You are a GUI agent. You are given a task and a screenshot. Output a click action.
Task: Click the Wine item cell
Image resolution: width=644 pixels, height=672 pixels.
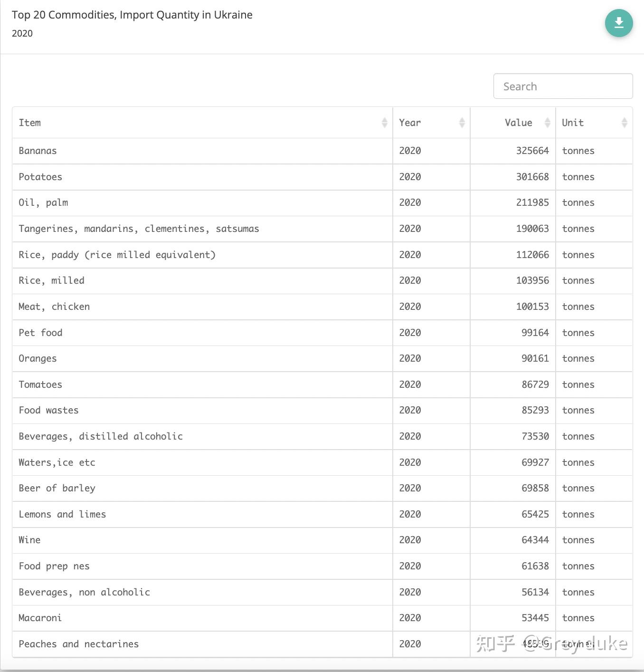point(29,540)
